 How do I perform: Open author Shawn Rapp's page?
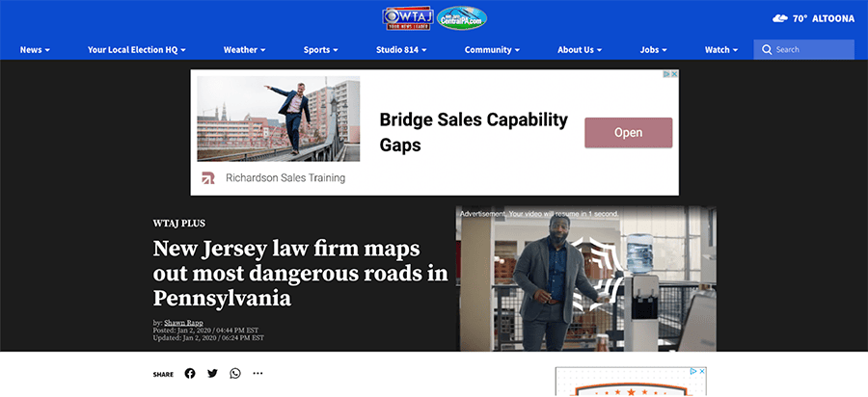coord(183,323)
